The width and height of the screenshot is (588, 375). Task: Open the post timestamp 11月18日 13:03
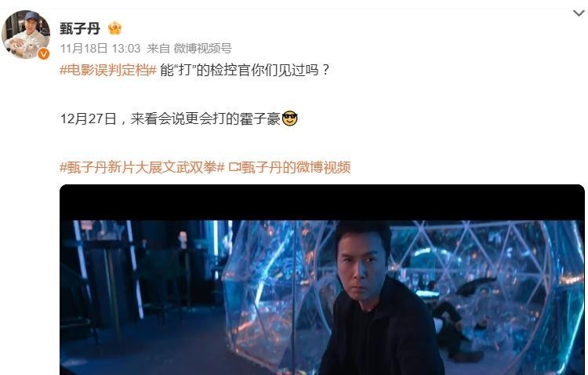tap(100, 49)
